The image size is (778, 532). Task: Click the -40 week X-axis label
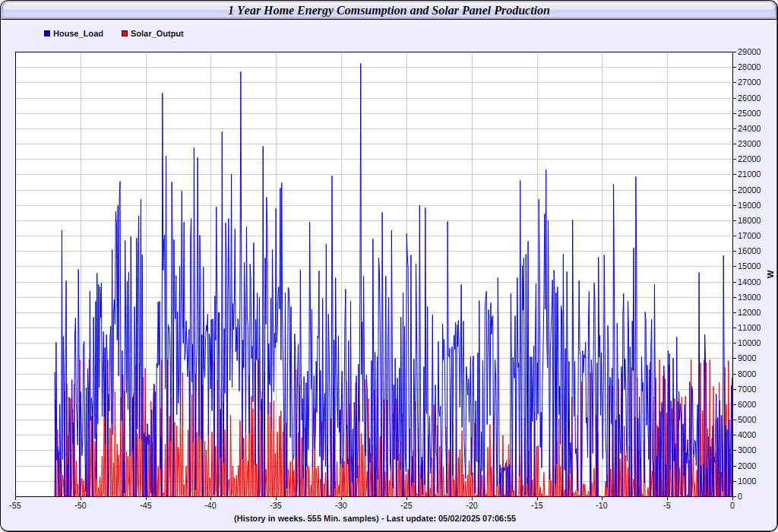tap(210, 505)
